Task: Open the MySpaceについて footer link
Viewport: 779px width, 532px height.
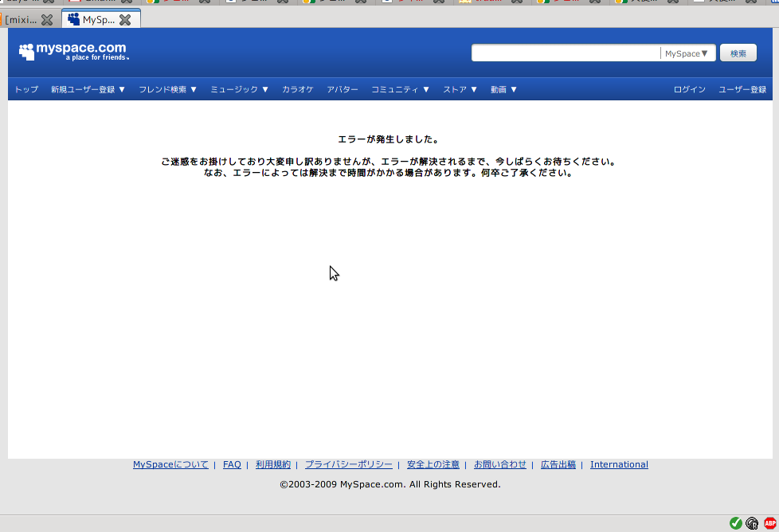Action: coord(170,464)
